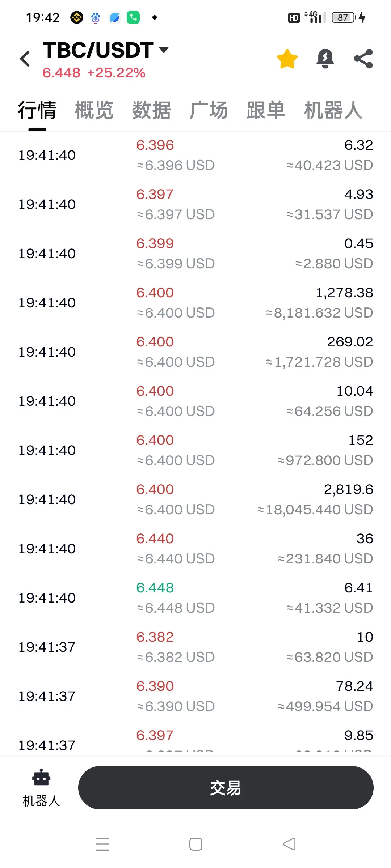Viewport: 391px width, 868px height.
Task: Tap Android recent apps menu icon
Action: [102, 844]
